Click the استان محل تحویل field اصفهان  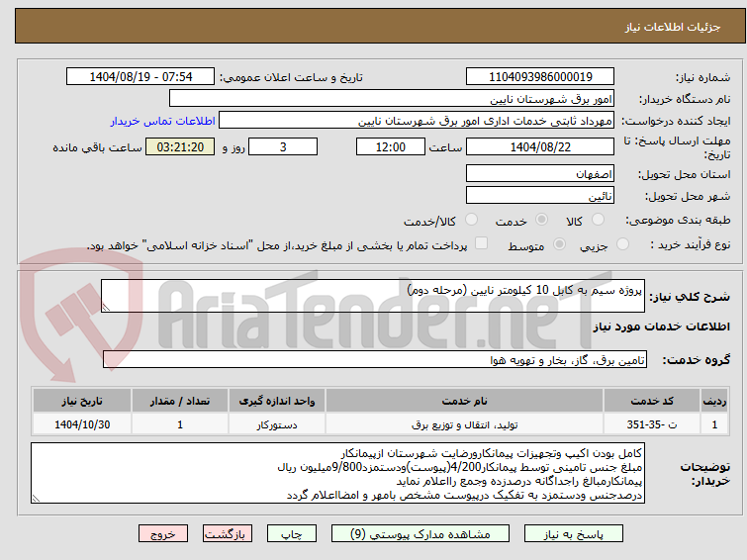540,173
